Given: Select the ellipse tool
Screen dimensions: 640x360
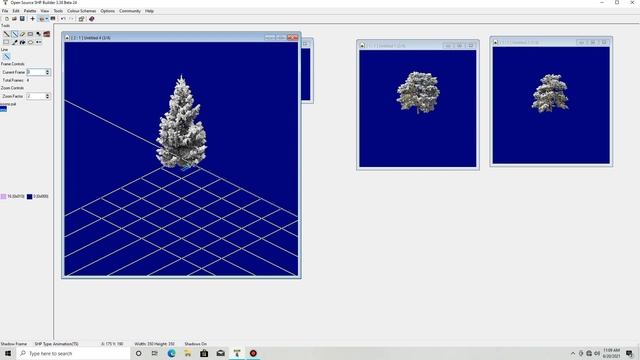Looking at the screenshot, I should pyautogui.click(x=31, y=42).
